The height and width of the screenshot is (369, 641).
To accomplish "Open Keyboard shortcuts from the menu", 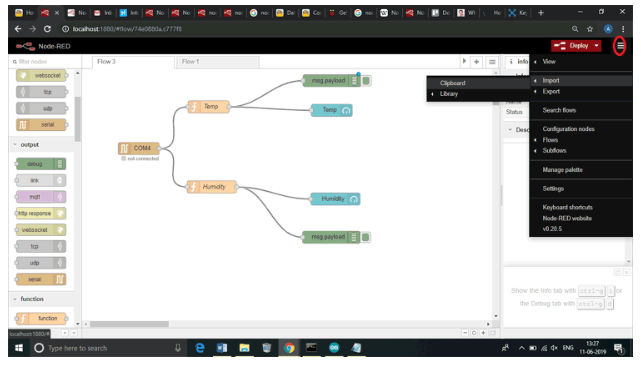I will click(567, 207).
